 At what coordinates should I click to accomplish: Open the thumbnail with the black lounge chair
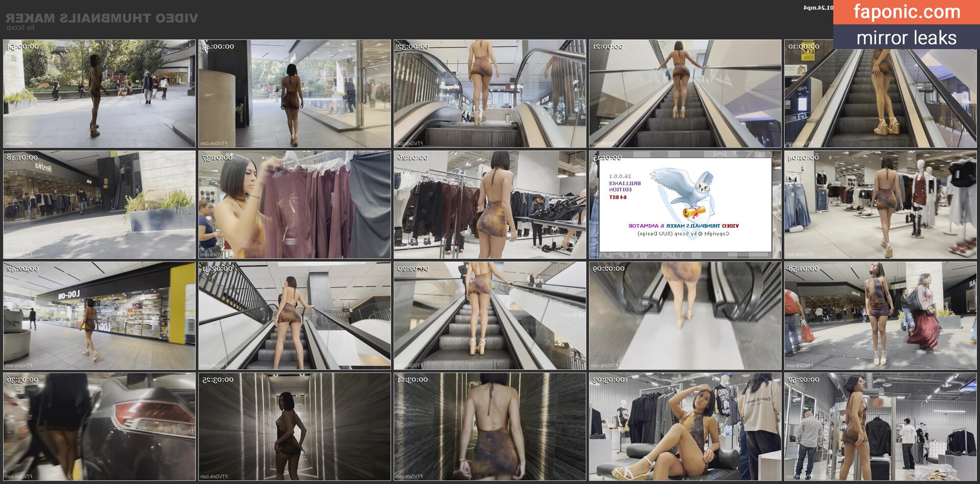coord(685,427)
